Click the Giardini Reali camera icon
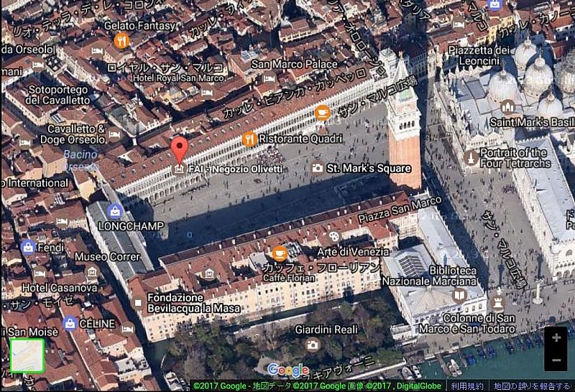The width and height of the screenshot is (575, 392). point(313,345)
